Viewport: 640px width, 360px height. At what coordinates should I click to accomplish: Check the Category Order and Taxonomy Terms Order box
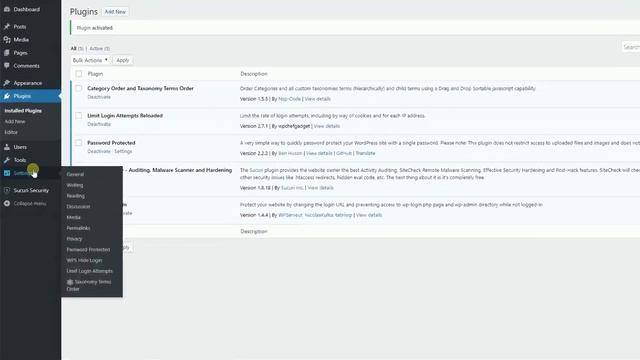[78, 88]
